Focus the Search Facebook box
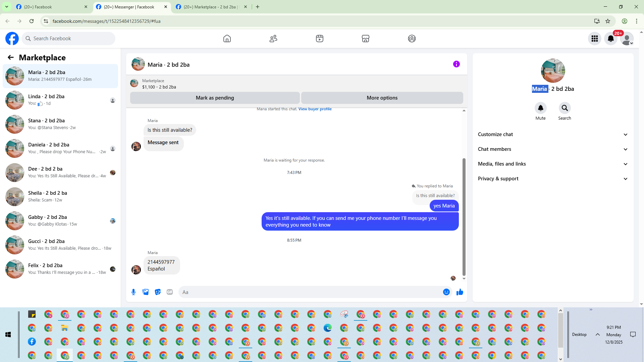 pyautogui.click(x=69, y=39)
